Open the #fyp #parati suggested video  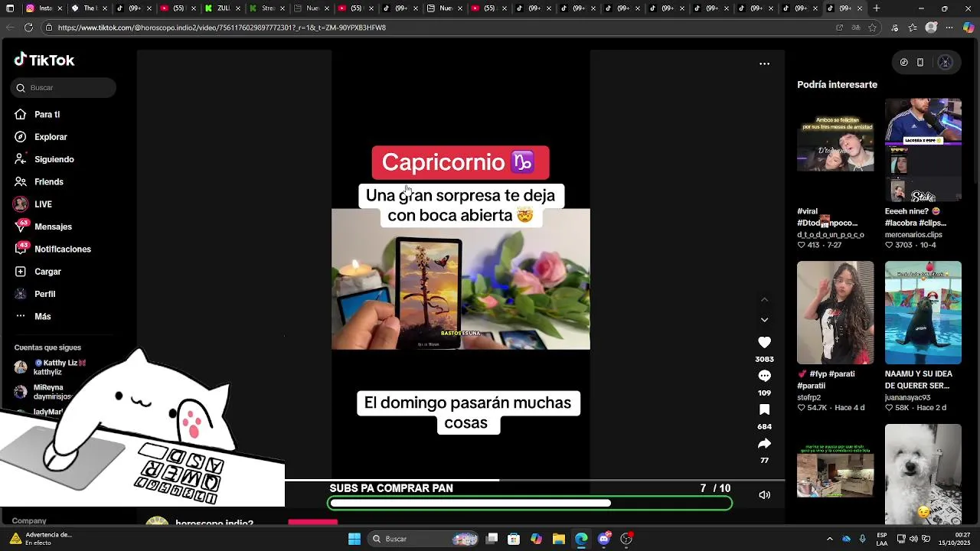(x=835, y=312)
